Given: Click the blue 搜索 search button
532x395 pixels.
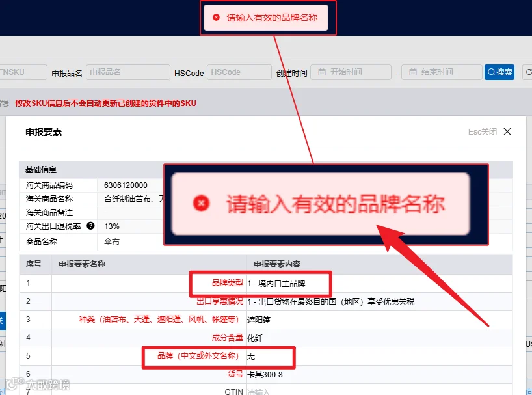Looking at the screenshot, I should click(x=499, y=72).
